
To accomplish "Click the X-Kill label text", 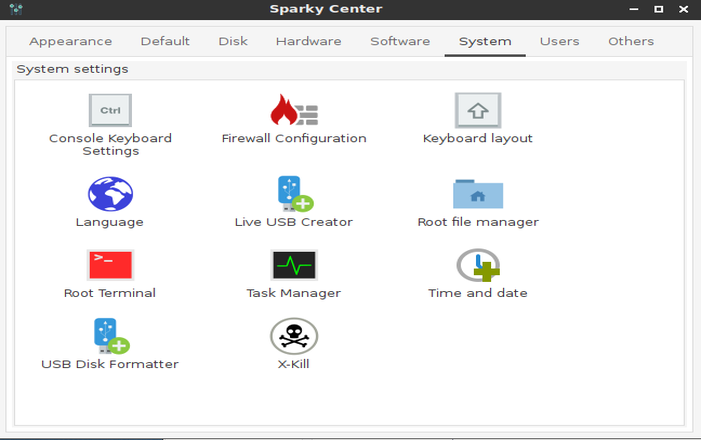I will [x=294, y=364].
